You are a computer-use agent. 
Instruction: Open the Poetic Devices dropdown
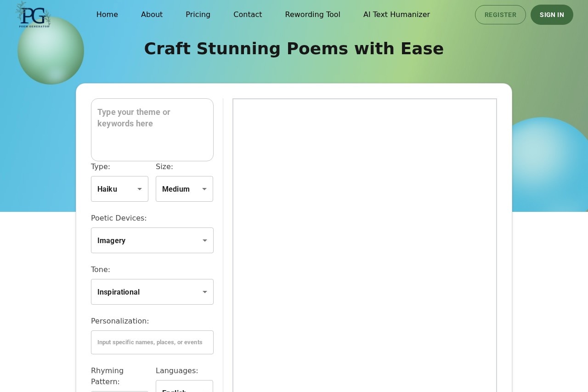point(152,240)
